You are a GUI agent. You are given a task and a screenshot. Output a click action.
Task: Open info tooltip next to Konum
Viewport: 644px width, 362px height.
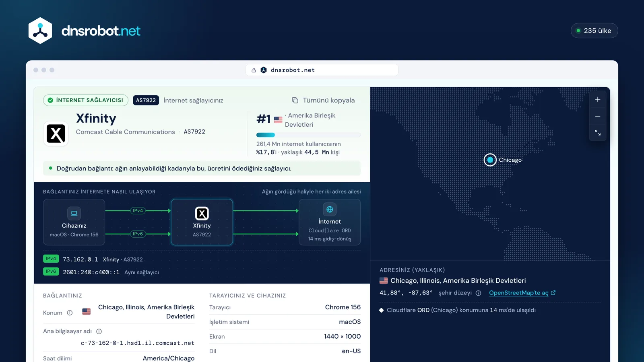tap(70, 313)
